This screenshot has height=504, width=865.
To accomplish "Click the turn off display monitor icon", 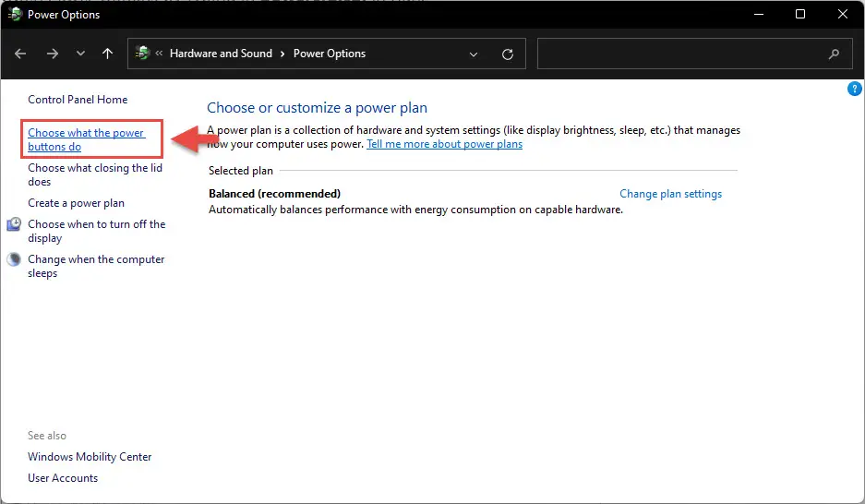I will click(x=14, y=224).
